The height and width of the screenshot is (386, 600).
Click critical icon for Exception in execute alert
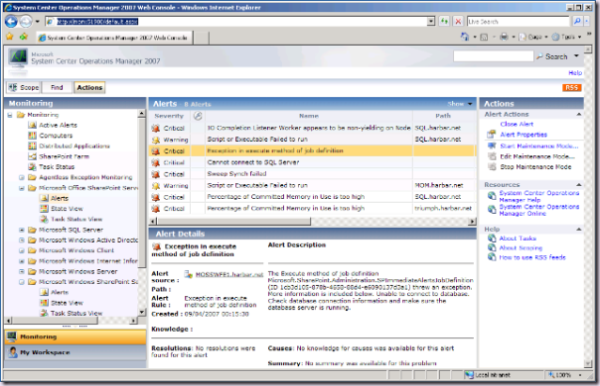pos(155,151)
